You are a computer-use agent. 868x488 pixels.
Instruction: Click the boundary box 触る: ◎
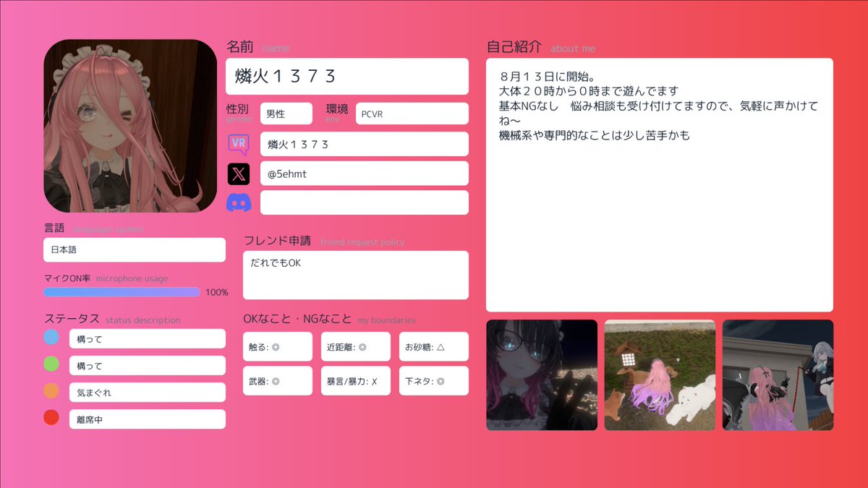(278, 346)
